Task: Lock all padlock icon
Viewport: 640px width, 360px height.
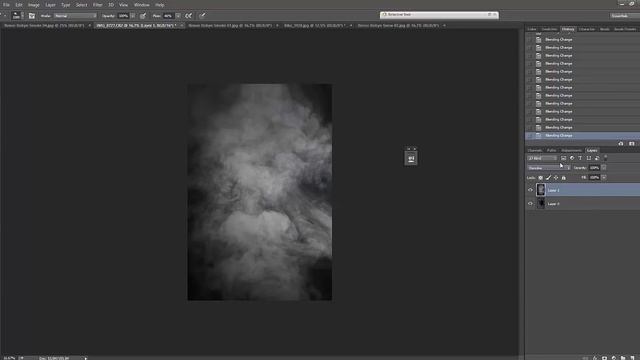Action: point(564,178)
